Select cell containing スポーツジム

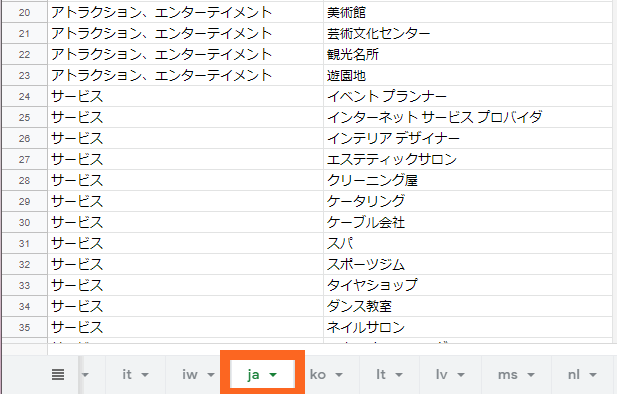468,264
